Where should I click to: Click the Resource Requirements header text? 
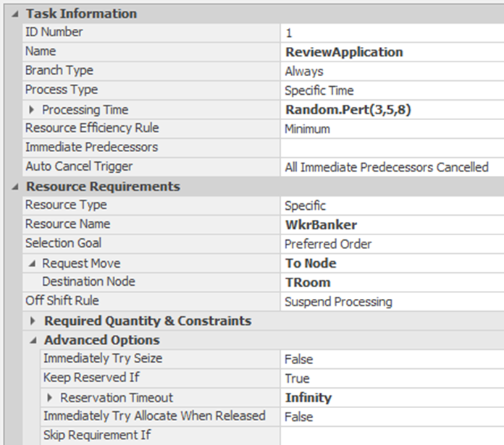tap(103, 187)
